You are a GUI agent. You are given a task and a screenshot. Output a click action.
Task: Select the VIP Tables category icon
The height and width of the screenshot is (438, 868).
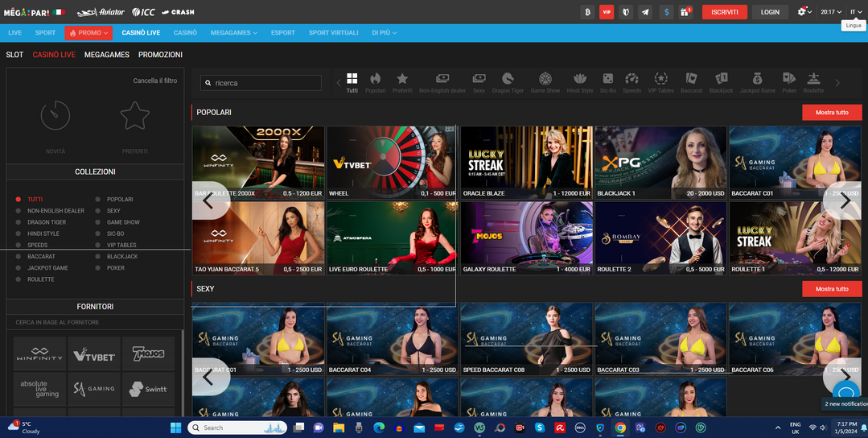pos(660,83)
